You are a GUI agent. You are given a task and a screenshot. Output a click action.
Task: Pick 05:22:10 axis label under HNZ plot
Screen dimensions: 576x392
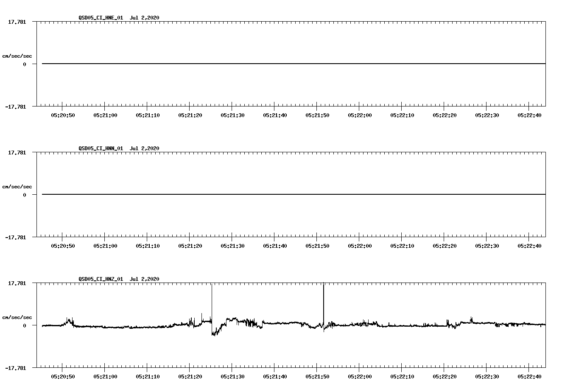point(402,377)
